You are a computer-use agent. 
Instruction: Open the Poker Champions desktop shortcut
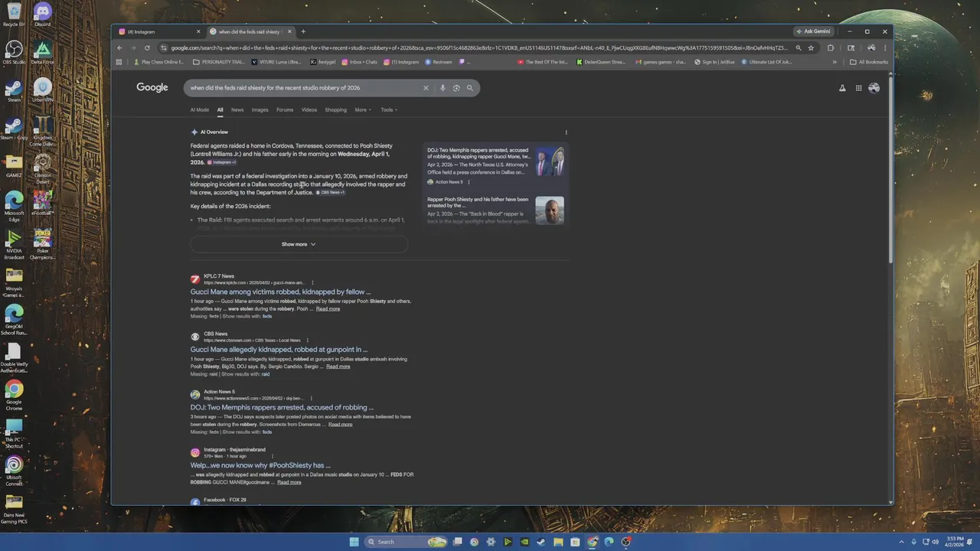pos(43,245)
